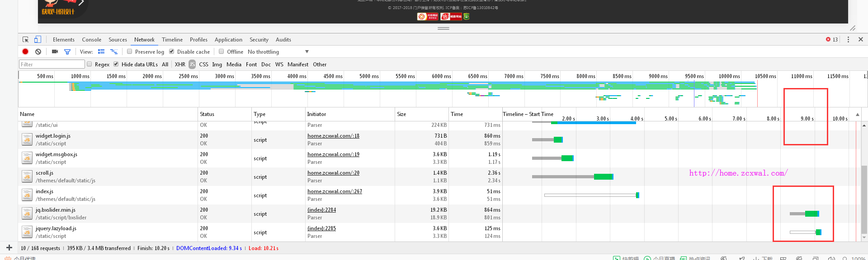Open the Sources tab
The image size is (868, 260).
(118, 40)
